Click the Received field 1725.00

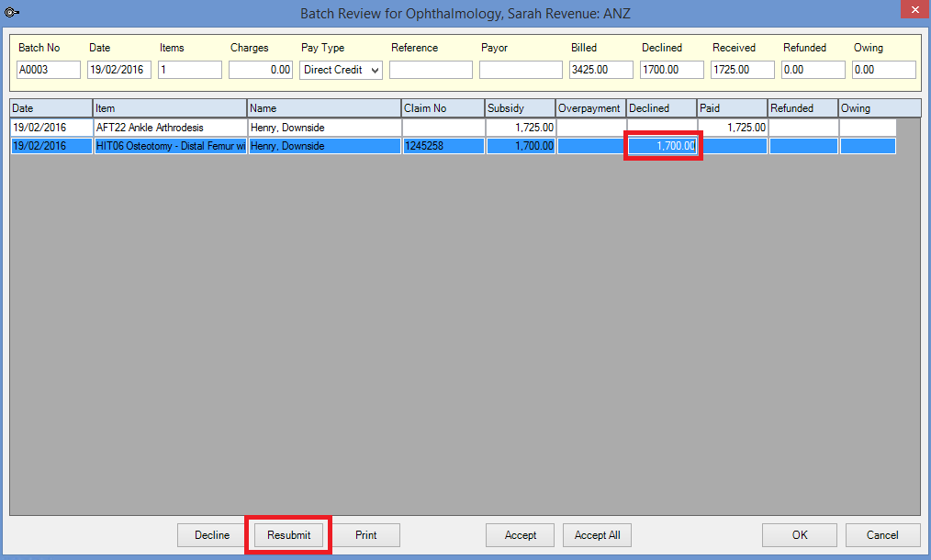coord(742,70)
